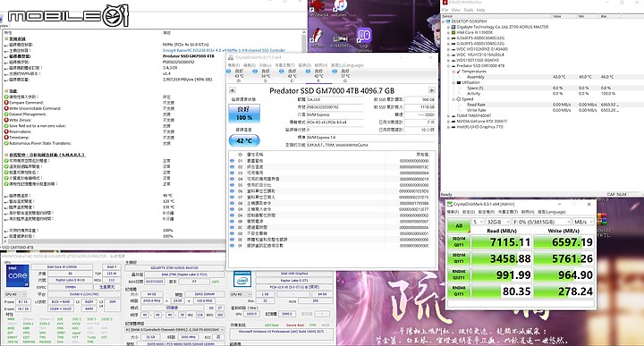Collapse Predator SSD GM7000 4TB node
Image resolution: width=644 pixels, height=346 pixels.
[448, 65]
